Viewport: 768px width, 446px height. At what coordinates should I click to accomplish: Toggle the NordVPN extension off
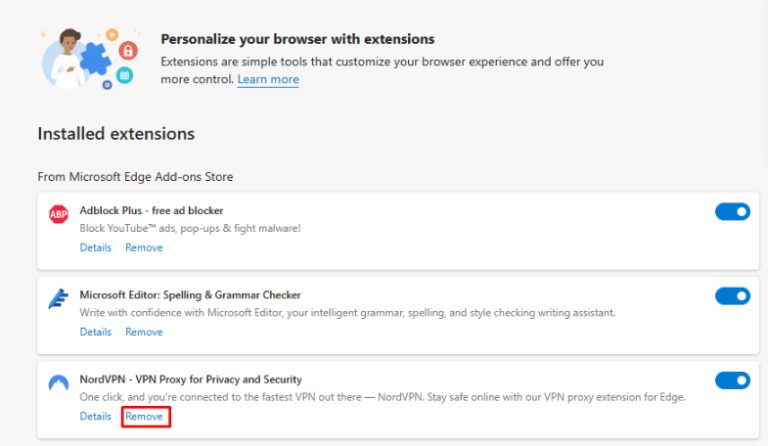tap(732, 380)
